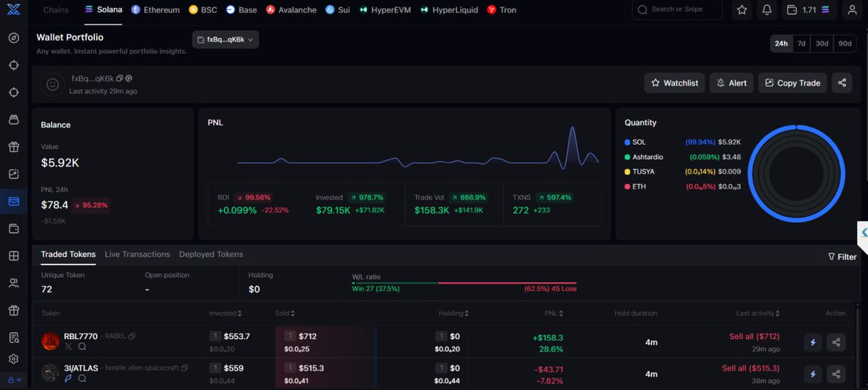868x390 pixels.
Task: Open the notifications bell in top bar
Action: click(767, 10)
